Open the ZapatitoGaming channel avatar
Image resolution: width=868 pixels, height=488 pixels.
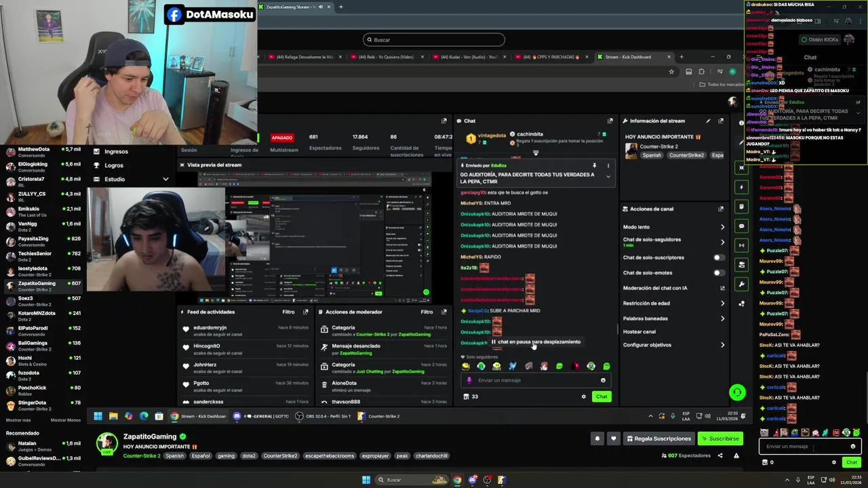tap(107, 444)
